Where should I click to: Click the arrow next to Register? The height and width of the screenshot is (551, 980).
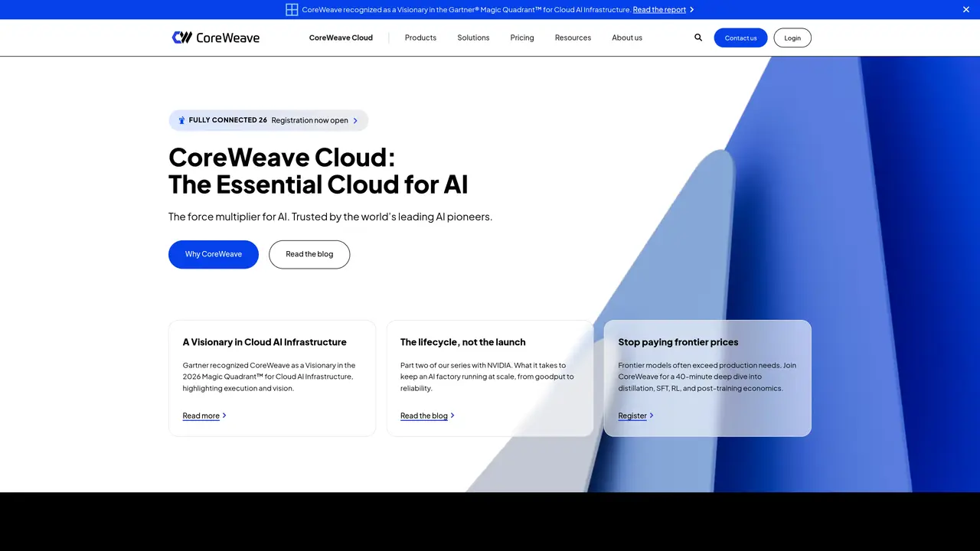pos(652,416)
